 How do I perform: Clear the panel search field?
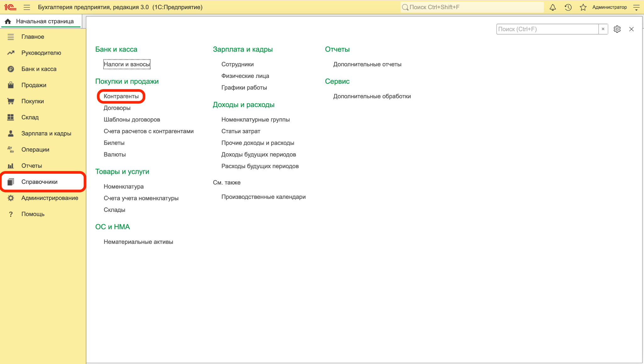point(603,29)
